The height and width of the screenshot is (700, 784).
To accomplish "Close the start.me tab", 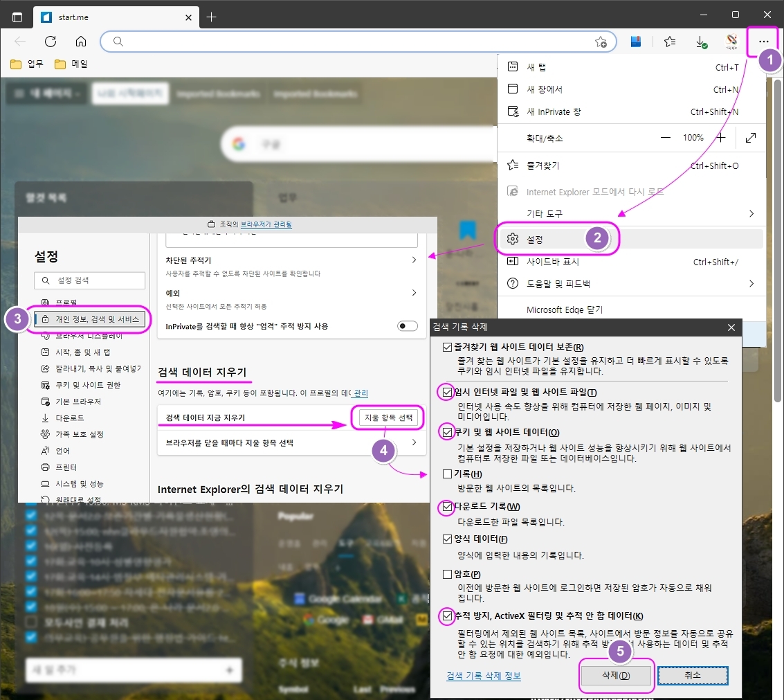I will click(x=188, y=17).
